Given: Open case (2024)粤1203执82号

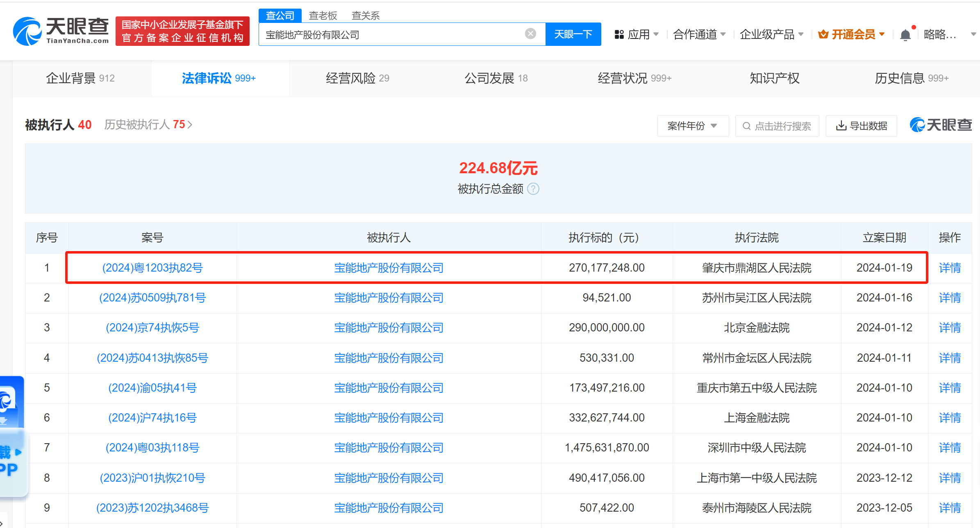Looking at the screenshot, I should click(152, 268).
